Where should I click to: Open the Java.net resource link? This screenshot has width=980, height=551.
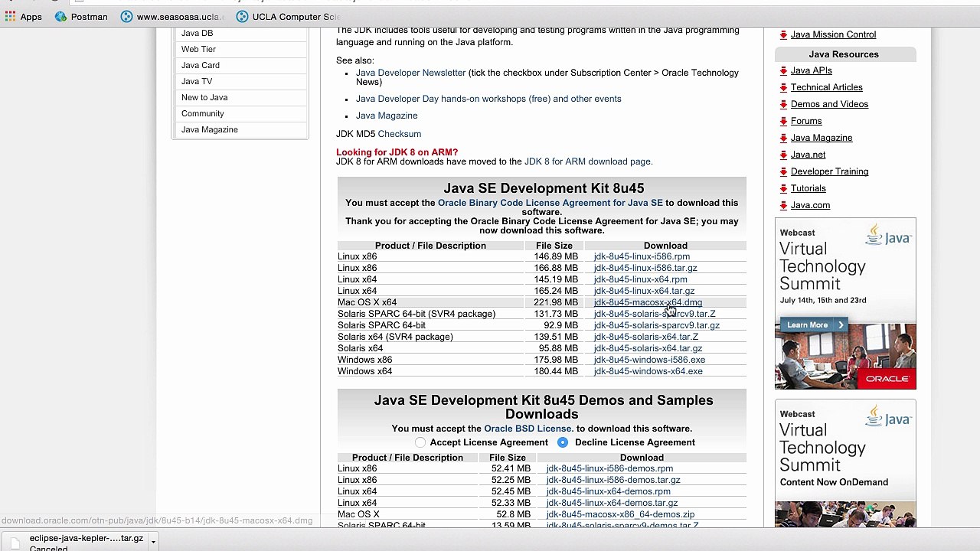point(808,155)
